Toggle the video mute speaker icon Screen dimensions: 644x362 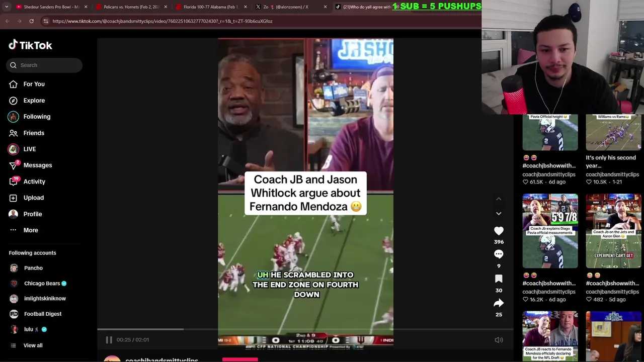[499, 340]
